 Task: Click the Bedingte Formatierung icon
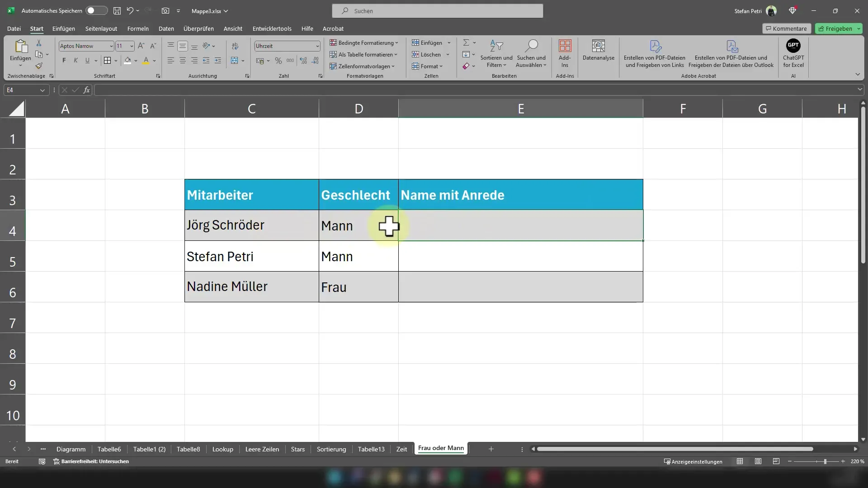[363, 42]
